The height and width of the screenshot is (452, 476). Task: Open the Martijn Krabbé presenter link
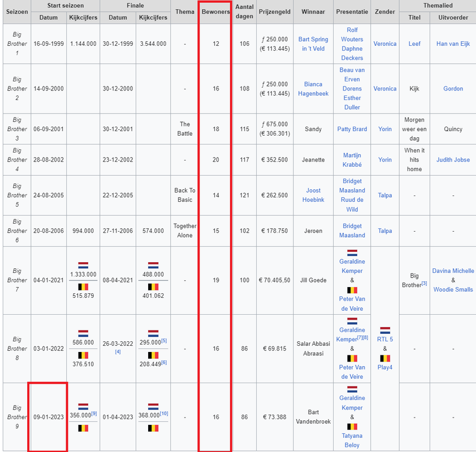(352, 160)
